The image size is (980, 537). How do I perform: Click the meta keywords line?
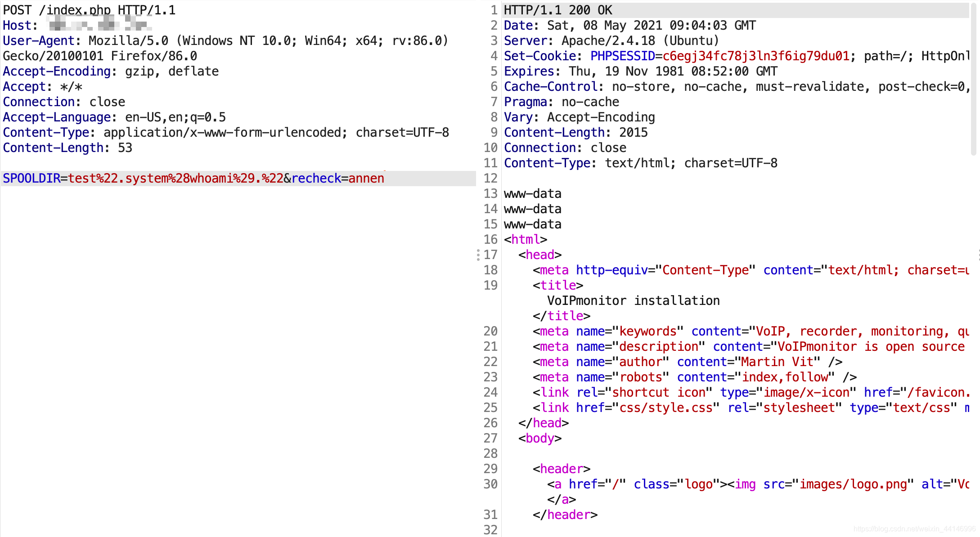(x=751, y=331)
